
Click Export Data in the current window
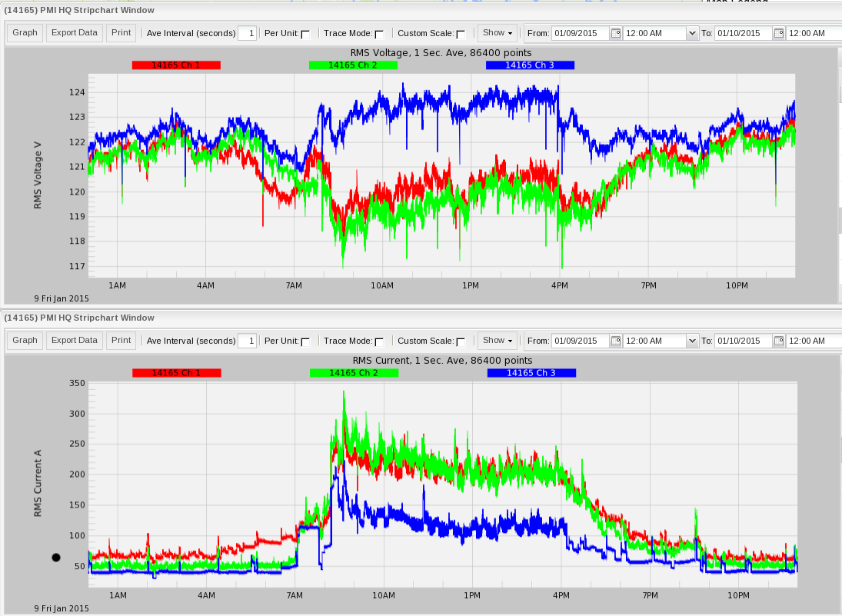coord(75,341)
